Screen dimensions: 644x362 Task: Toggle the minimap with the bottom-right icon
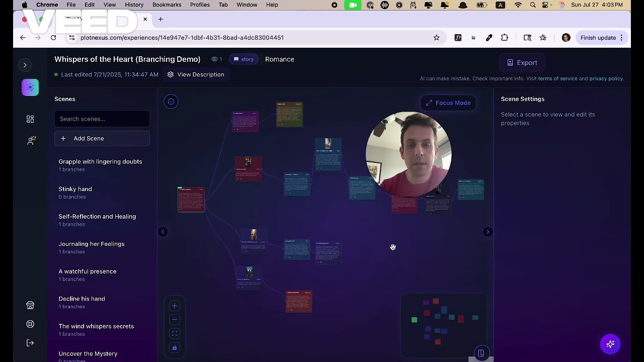tap(481, 353)
